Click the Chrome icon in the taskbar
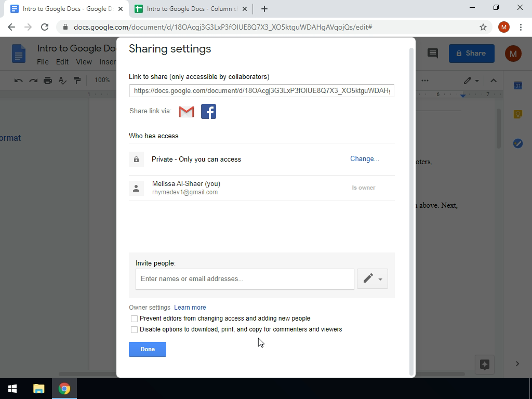Image resolution: width=532 pixels, height=399 pixels. pos(64,389)
